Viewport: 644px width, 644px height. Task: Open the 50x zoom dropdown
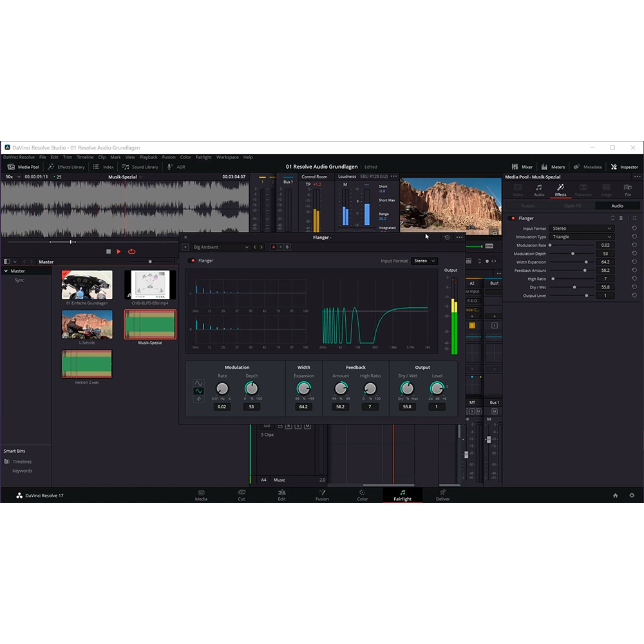pyautogui.click(x=12, y=176)
